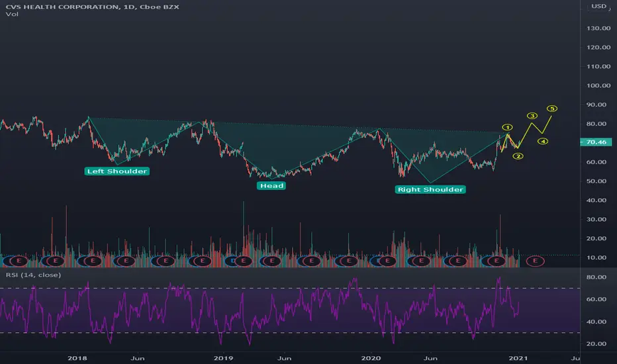Select the Head pattern label
This screenshot has height=364, width=617.
click(x=271, y=186)
